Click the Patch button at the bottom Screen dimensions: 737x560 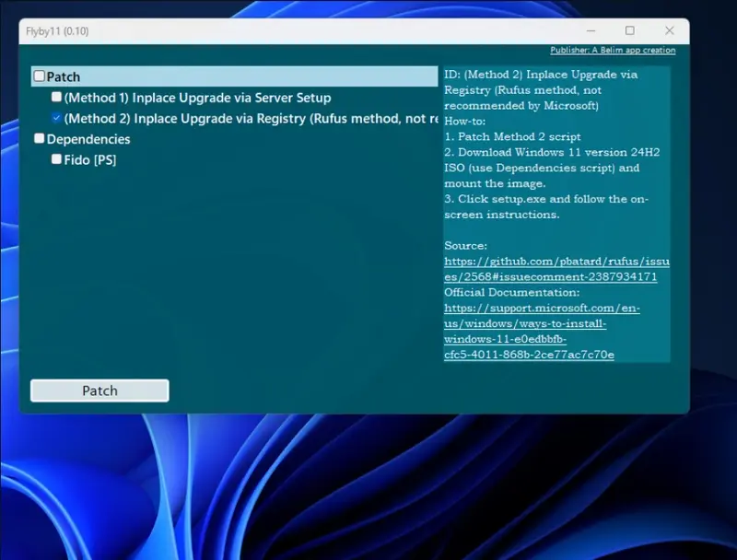tap(99, 391)
